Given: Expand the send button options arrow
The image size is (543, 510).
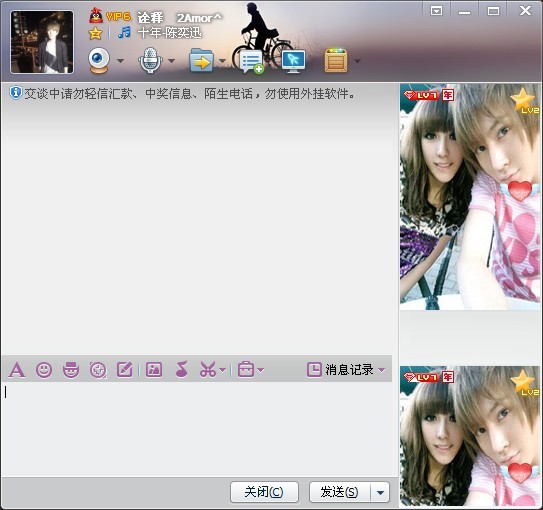Looking at the screenshot, I should 380,492.
